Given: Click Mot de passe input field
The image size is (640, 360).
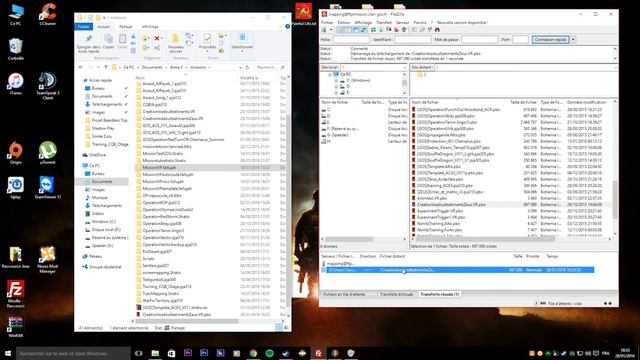Looking at the screenshot, I should coord(480,40).
